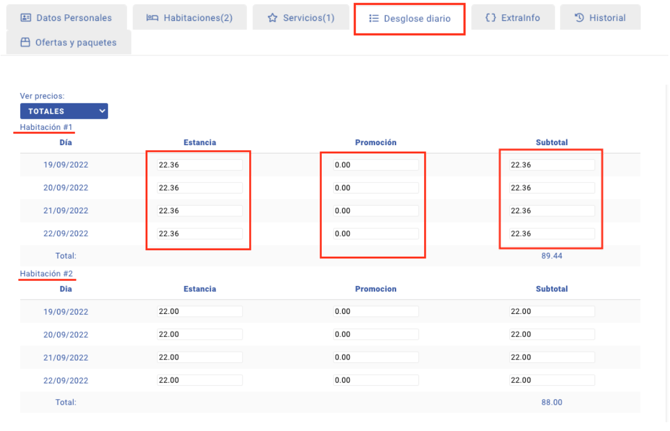Edit Subtotal field for 22/09/2022 in Habitación #1
This screenshot has width=670, height=431.
(x=550, y=234)
